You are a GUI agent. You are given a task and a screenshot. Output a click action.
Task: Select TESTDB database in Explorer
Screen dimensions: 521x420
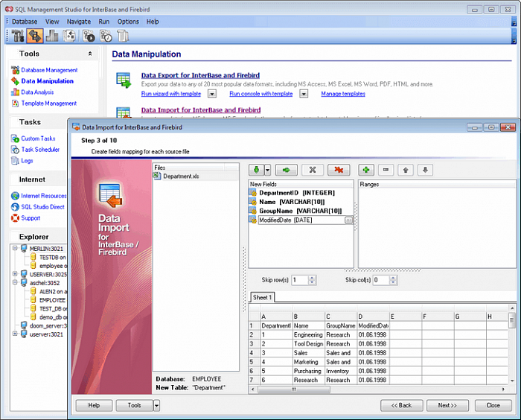point(52,257)
